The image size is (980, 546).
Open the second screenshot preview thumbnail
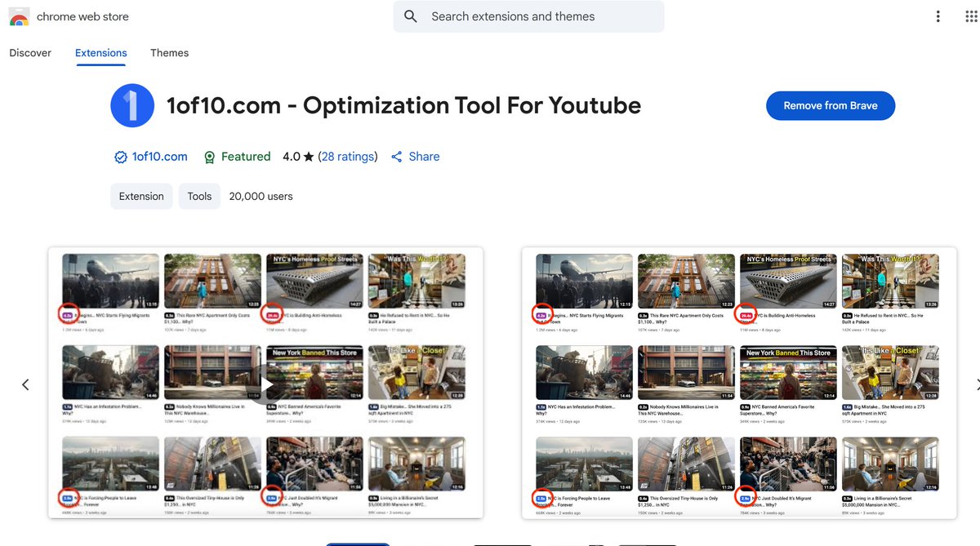point(739,383)
